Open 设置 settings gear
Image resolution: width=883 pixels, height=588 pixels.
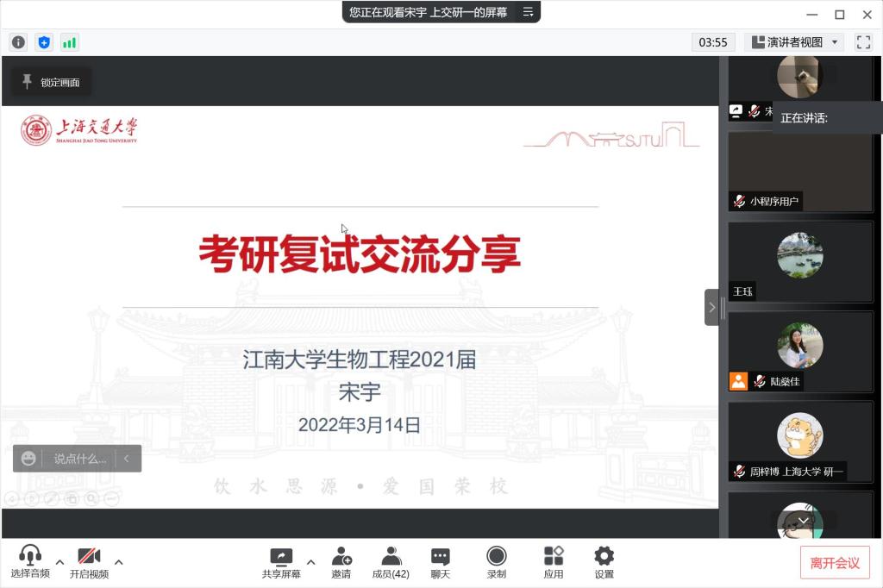tap(604, 562)
